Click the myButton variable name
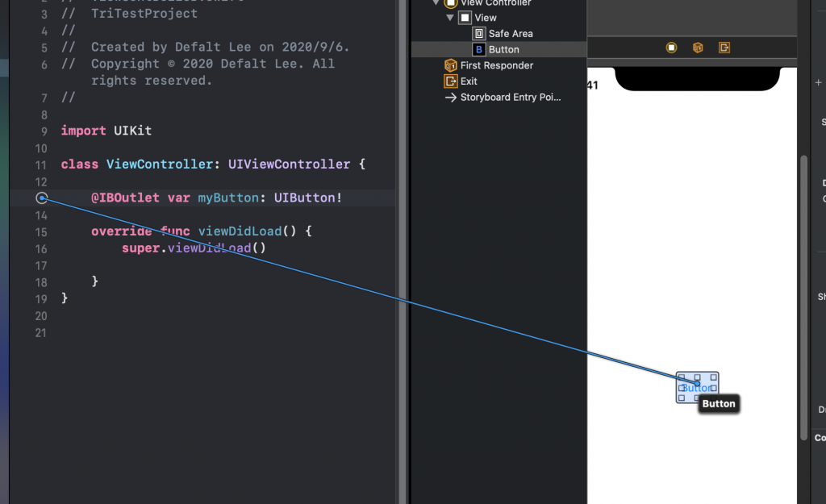The image size is (826, 504). [x=228, y=198]
